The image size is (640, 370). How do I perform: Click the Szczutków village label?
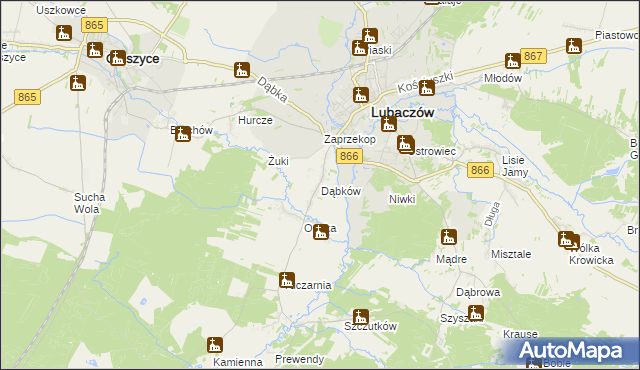pyautogui.click(x=371, y=326)
